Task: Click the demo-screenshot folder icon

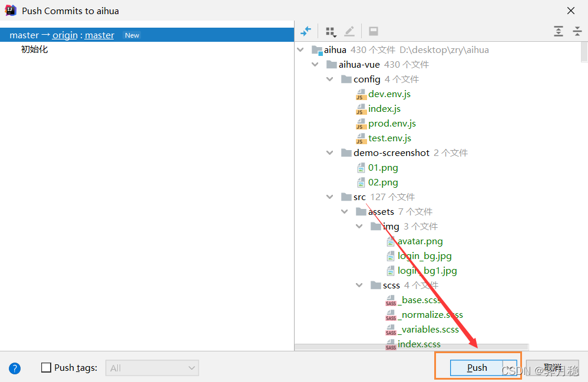Action: click(346, 153)
